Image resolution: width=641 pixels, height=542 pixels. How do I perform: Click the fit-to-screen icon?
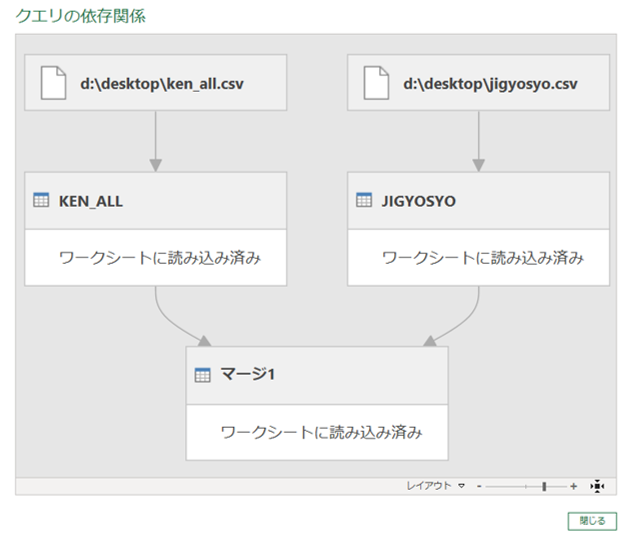point(597,486)
